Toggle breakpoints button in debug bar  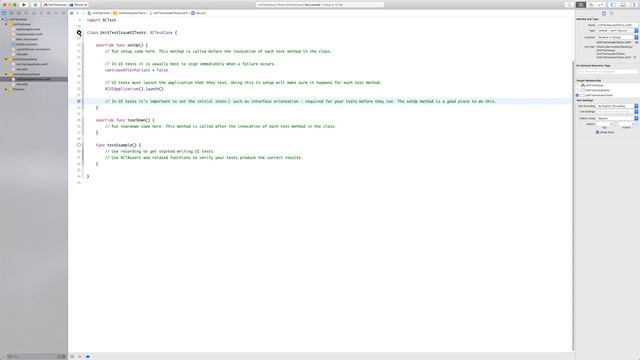88,356
